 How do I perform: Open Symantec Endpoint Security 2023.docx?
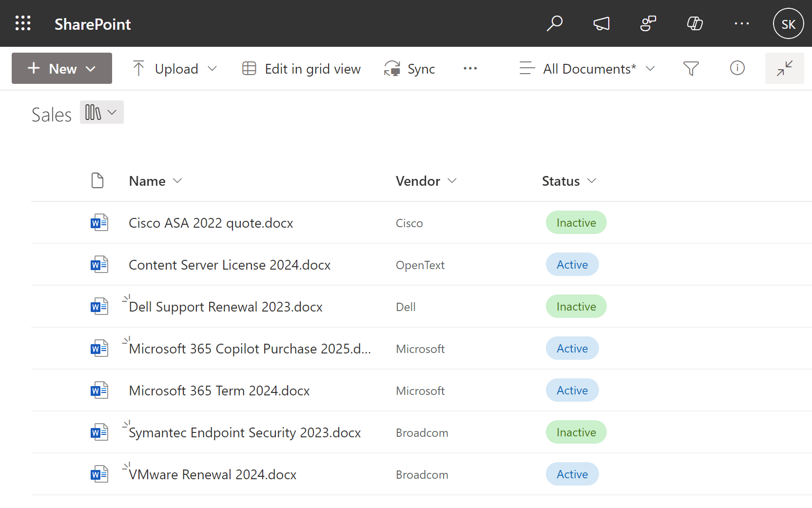245,432
